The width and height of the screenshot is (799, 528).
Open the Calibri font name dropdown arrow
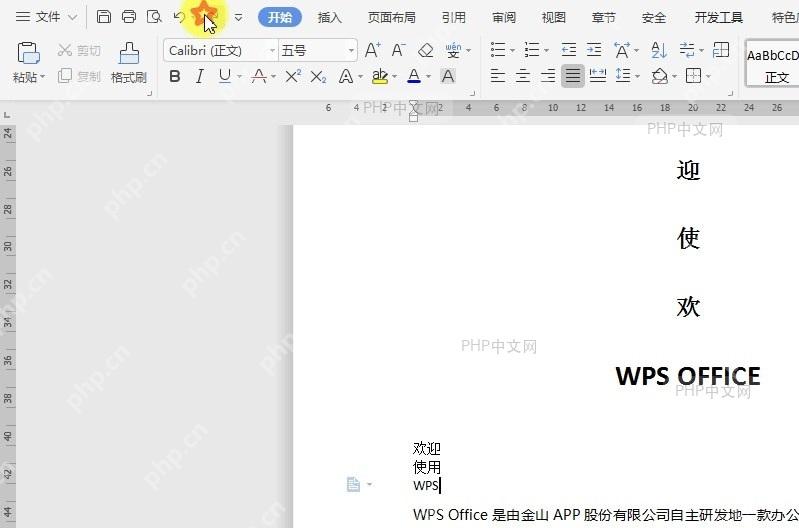[273, 50]
